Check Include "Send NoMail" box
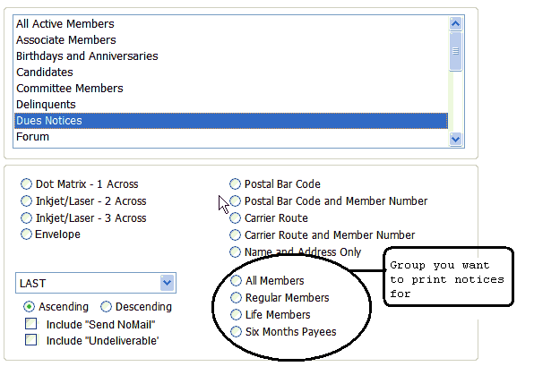 (31, 324)
